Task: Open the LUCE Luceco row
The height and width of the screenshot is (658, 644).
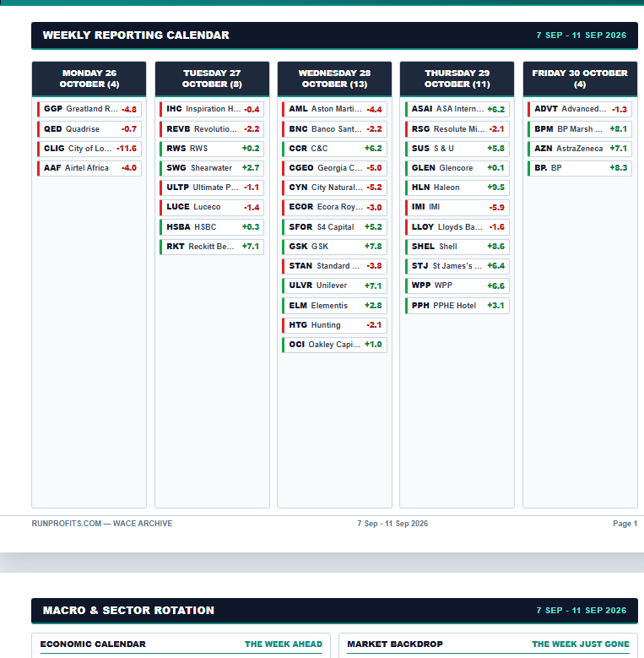Action: click(212, 207)
